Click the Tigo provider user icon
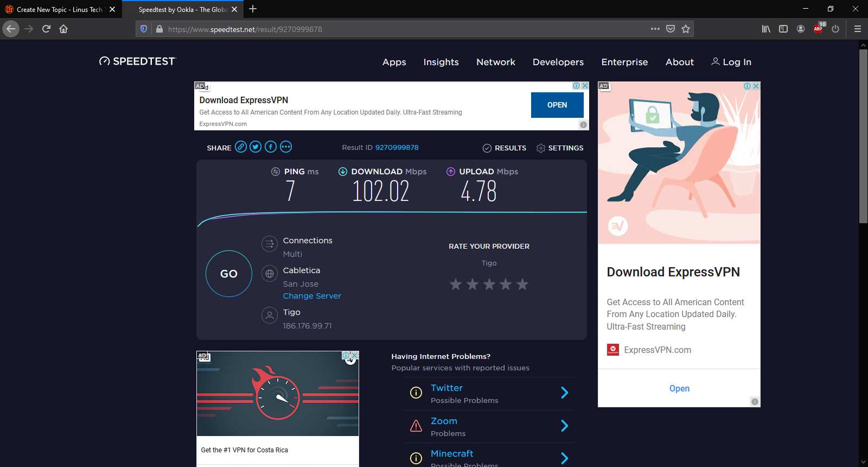868x467 pixels. tap(270, 315)
